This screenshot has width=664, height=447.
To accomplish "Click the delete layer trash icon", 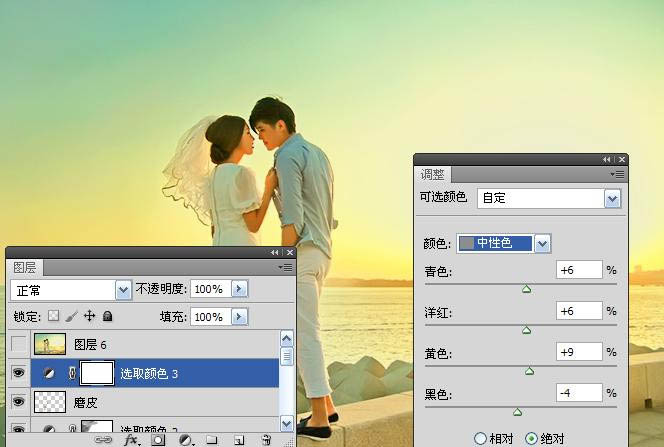I will (x=266, y=439).
